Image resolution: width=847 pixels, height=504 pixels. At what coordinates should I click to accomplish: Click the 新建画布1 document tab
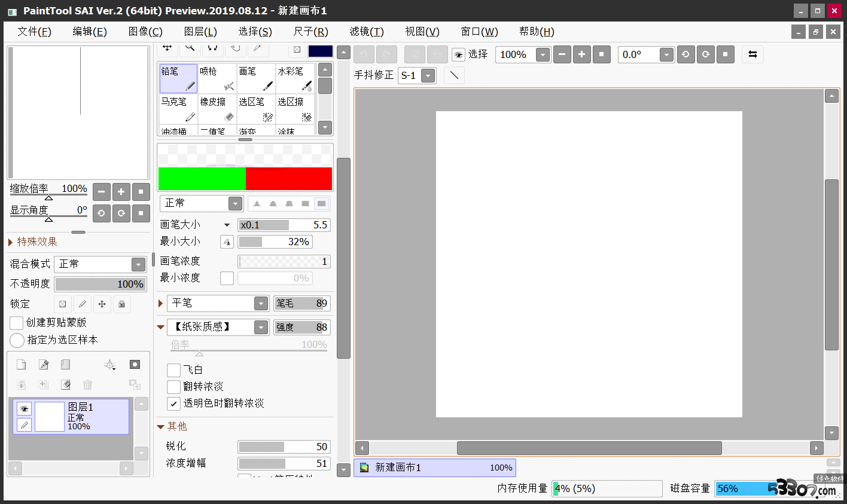click(x=435, y=468)
